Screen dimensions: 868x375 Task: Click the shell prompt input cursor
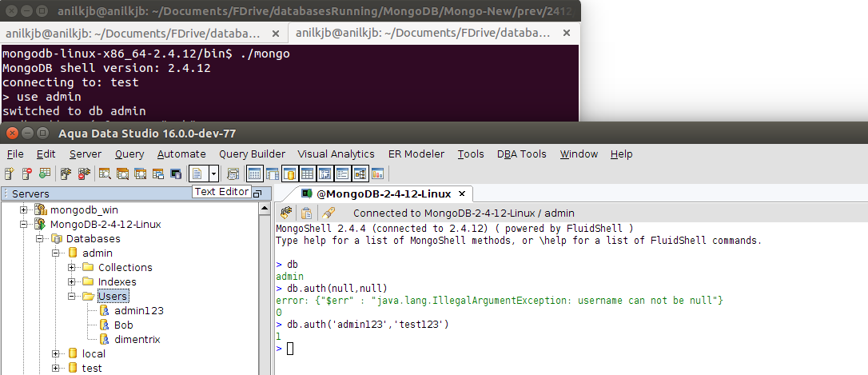[290, 349]
